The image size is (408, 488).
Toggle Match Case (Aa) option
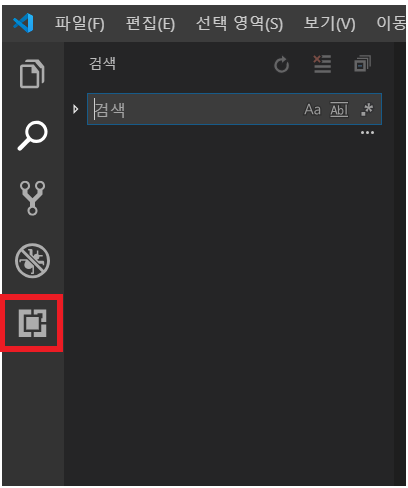click(x=312, y=109)
